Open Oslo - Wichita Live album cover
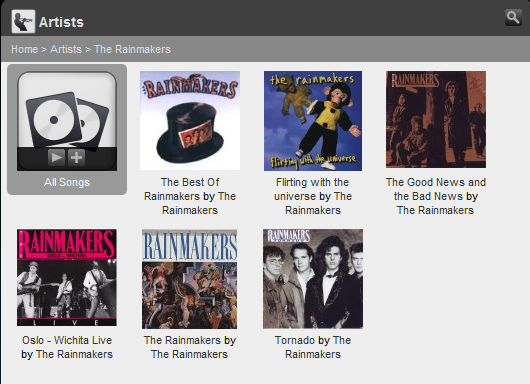 pyautogui.click(x=67, y=278)
